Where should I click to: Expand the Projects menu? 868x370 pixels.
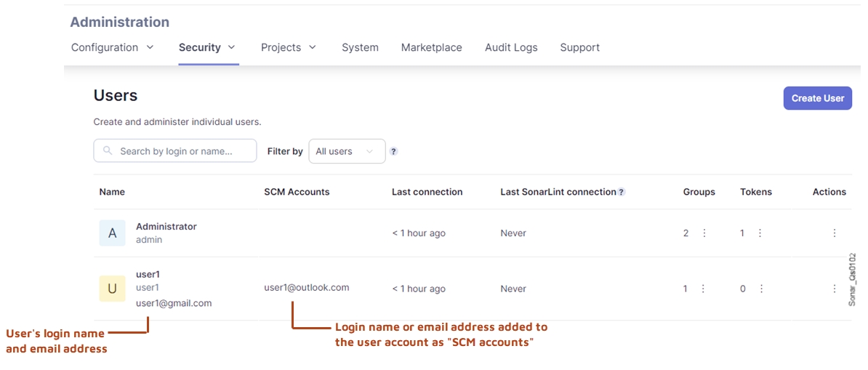pyautogui.click(x=289, y=47)
